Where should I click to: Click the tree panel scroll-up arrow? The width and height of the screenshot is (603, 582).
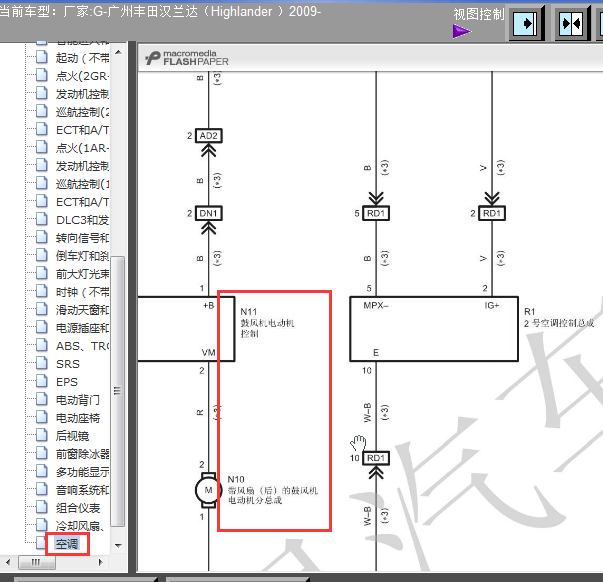(118, 52)
